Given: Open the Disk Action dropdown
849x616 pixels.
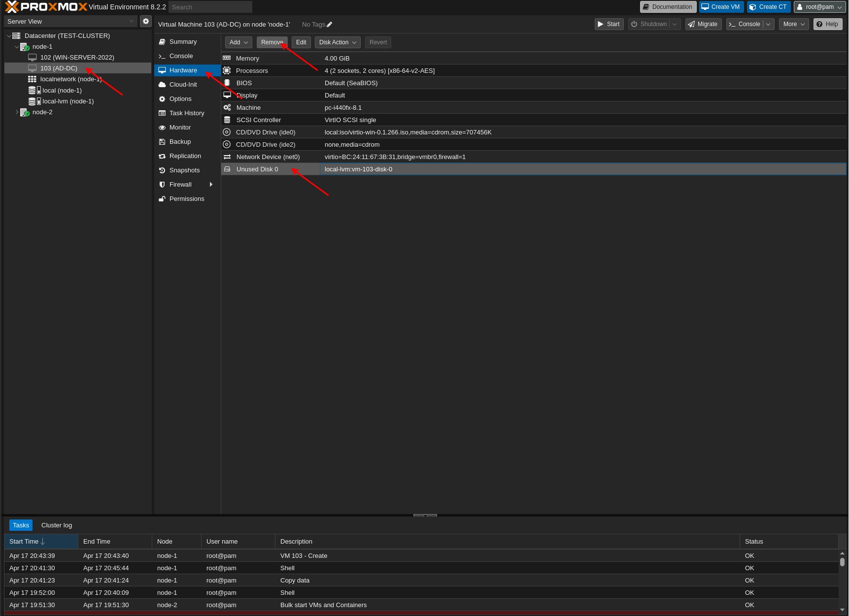Looking at the screenshot, I should pos(337,42).
